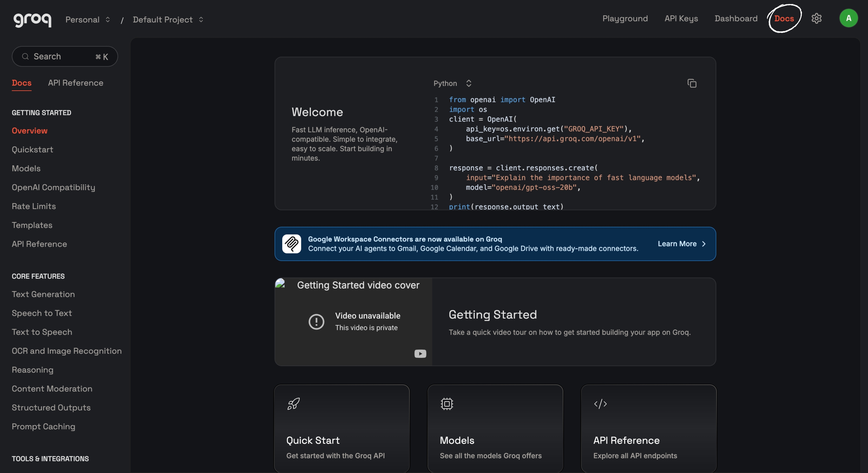Open settings via the gear icon
Image resolution: width=868 pixels, height=473 pixels.
[817, 18]
